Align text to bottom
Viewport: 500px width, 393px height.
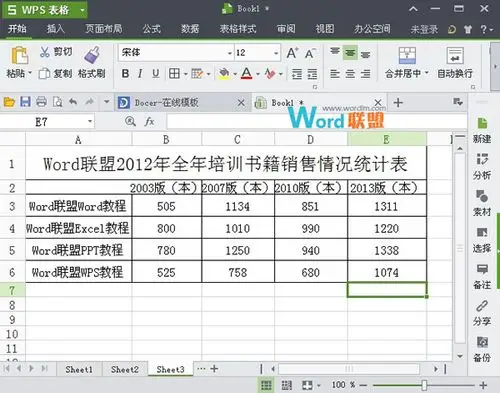366,53
